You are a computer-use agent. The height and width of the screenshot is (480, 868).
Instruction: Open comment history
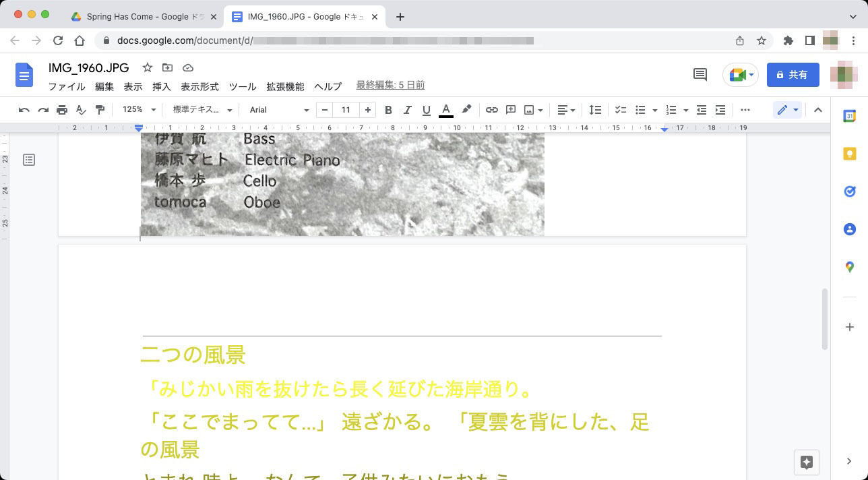tap(700, 74)
